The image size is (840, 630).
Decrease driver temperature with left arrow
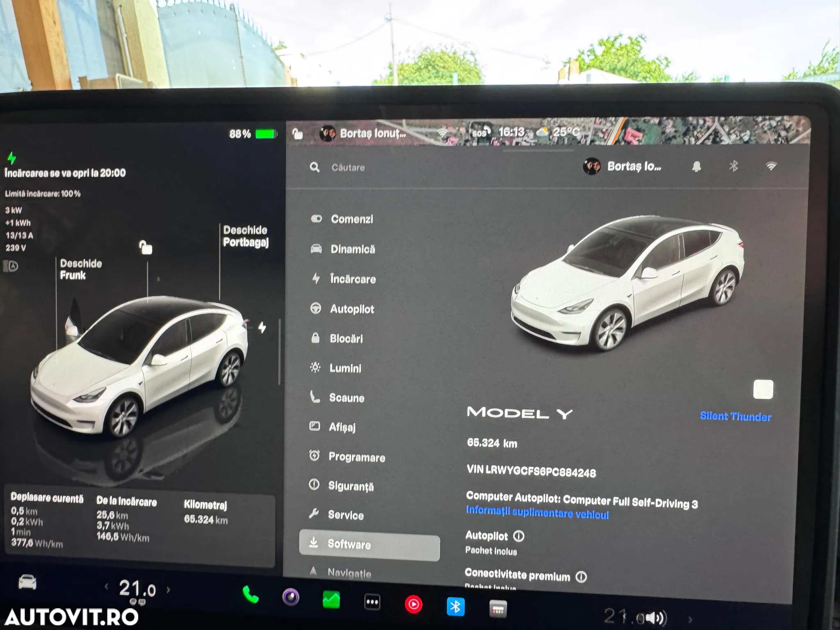coord(106,587)
